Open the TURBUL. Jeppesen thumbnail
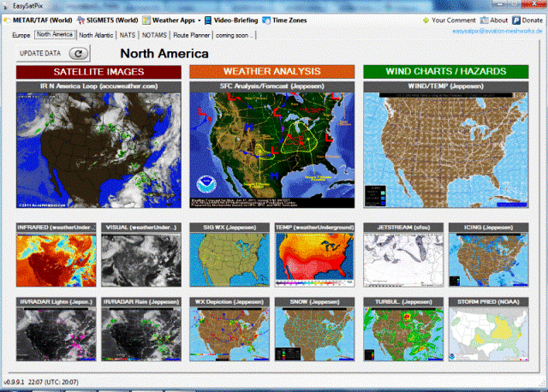This screenshot has width=548, height=392. [403, 335]
